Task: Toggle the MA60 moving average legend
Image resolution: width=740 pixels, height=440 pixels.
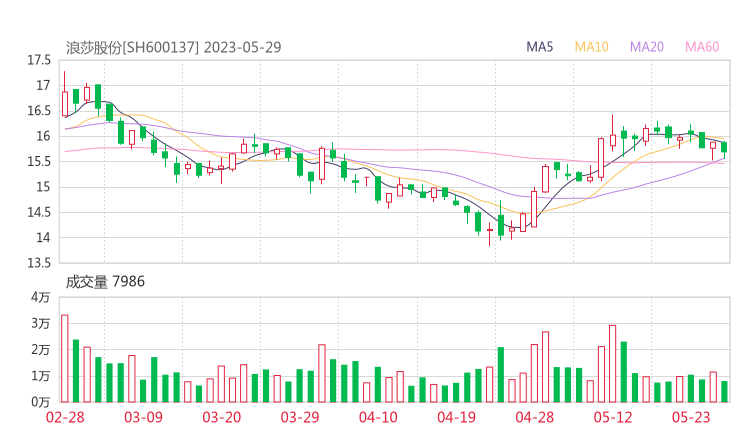Action: [x=702, y=47]
